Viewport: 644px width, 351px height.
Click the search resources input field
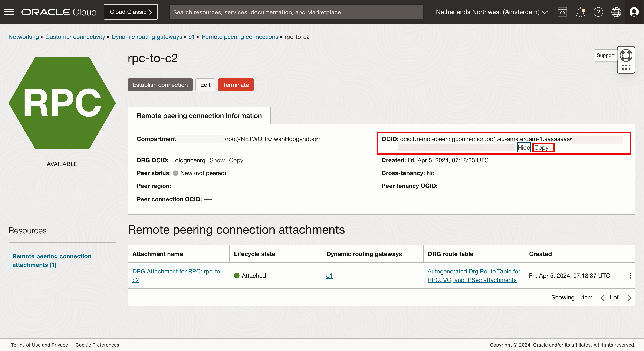[x=296, y=12]
